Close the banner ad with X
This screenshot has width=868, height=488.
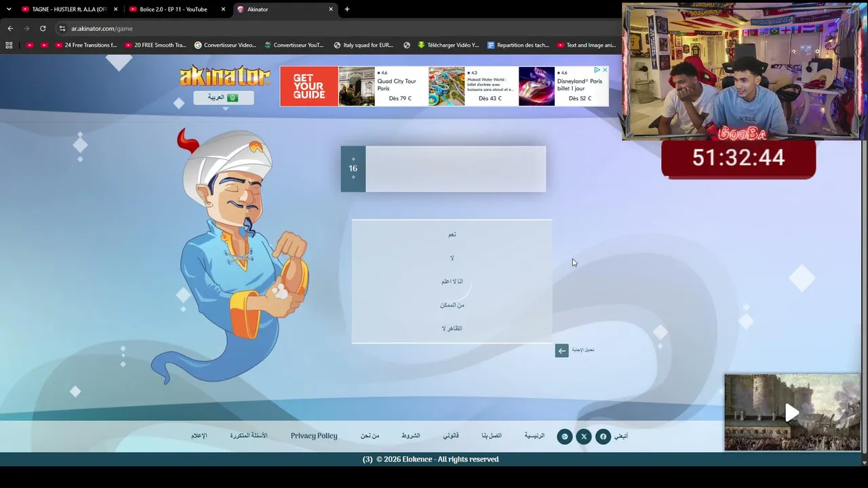coord(605,70)
